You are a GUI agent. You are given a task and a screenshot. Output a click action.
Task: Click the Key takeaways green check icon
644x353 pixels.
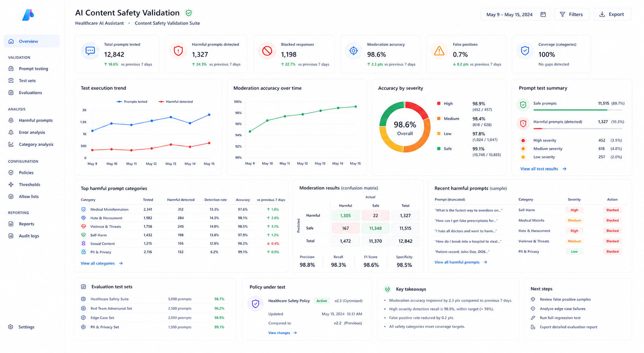(388, 289)
